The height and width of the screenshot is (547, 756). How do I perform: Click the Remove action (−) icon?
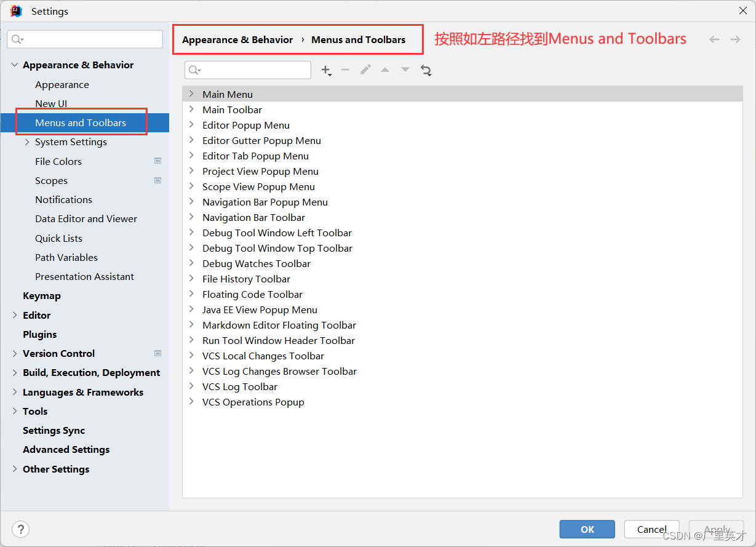[x=345, y=70]
